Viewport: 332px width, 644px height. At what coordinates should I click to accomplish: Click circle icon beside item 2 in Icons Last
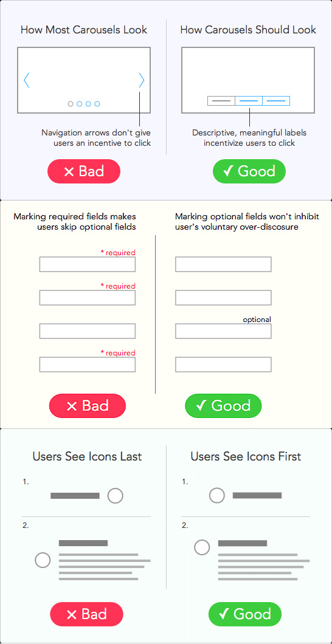pos(43,560)
